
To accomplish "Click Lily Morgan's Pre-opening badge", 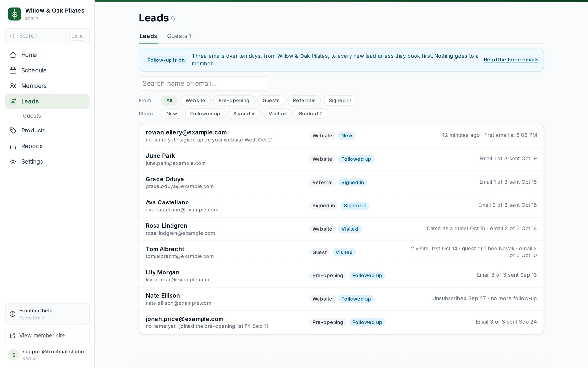I will click(x=328, y=275).
